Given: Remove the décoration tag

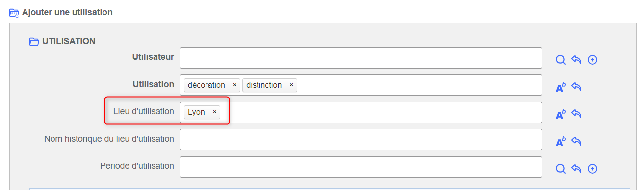Looking at the screenshot, I should click(x=234, y=85).
